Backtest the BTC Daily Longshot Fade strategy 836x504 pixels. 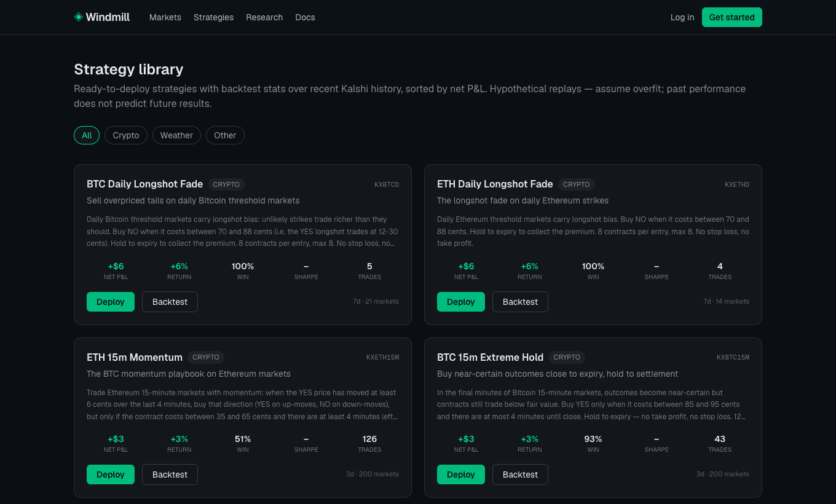pos(170,302)
